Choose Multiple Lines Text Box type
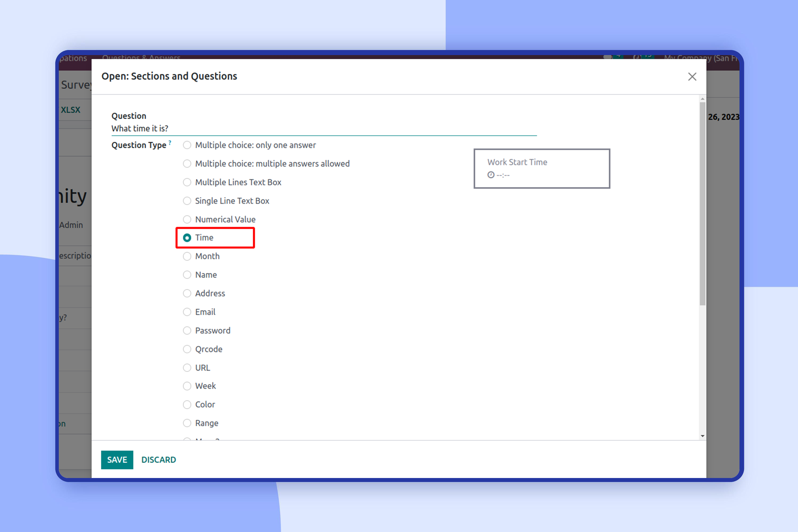Screen dimensions: 798x532 (187, 182)
